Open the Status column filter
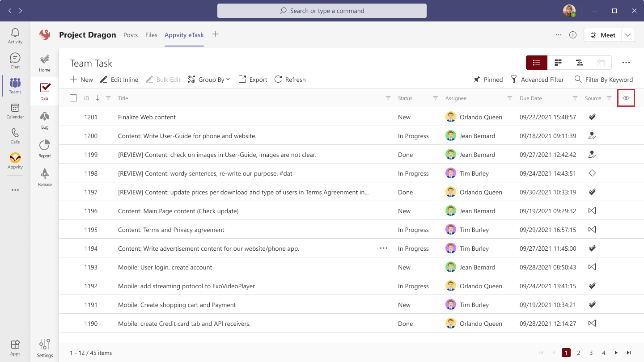Screen dimensions: 644x362 point(435,97)
